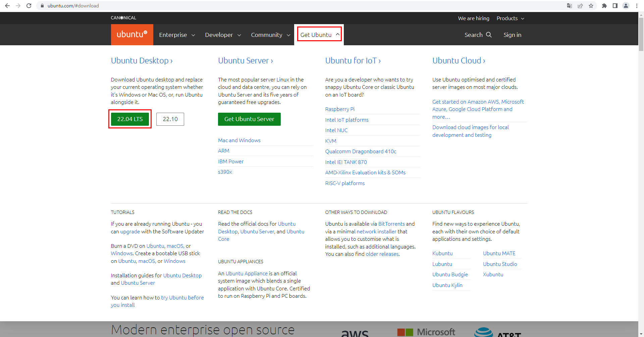Open the BitTorrents link
644x337 pixels.
tap(391, 224)
